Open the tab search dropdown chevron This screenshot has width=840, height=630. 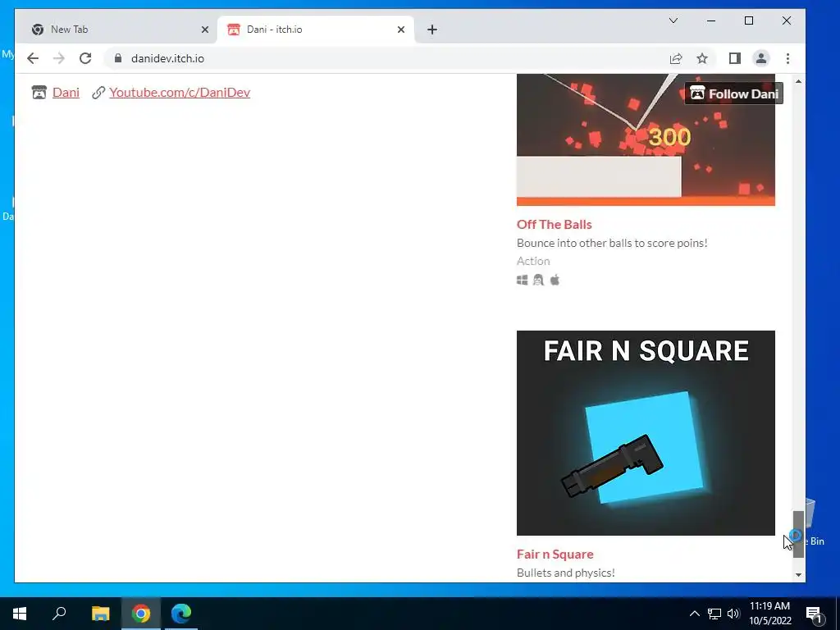(x=673, y=21)
